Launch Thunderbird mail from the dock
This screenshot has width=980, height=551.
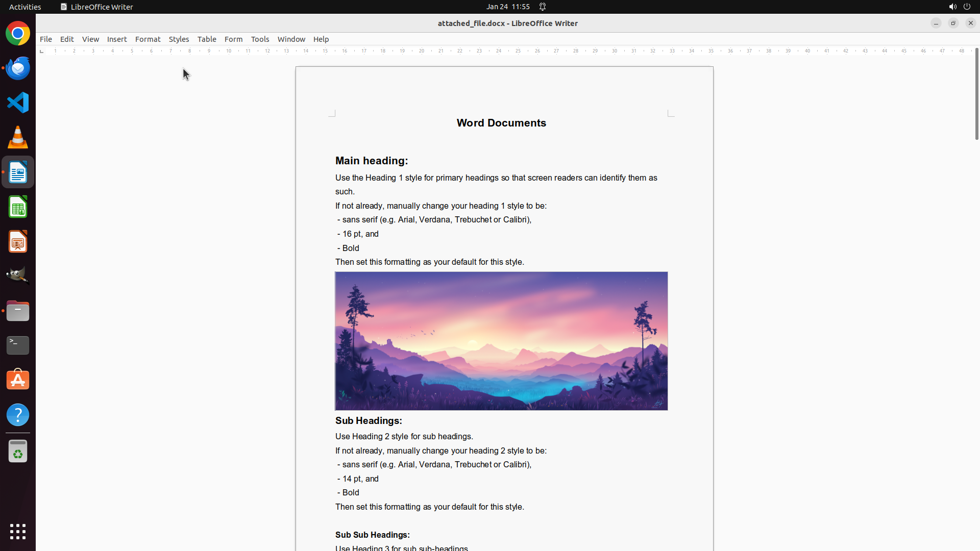tap(18, 68)
